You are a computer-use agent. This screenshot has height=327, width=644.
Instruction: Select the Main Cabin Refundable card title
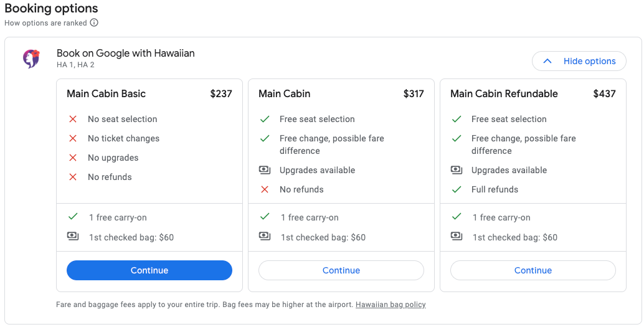point(504,94)
